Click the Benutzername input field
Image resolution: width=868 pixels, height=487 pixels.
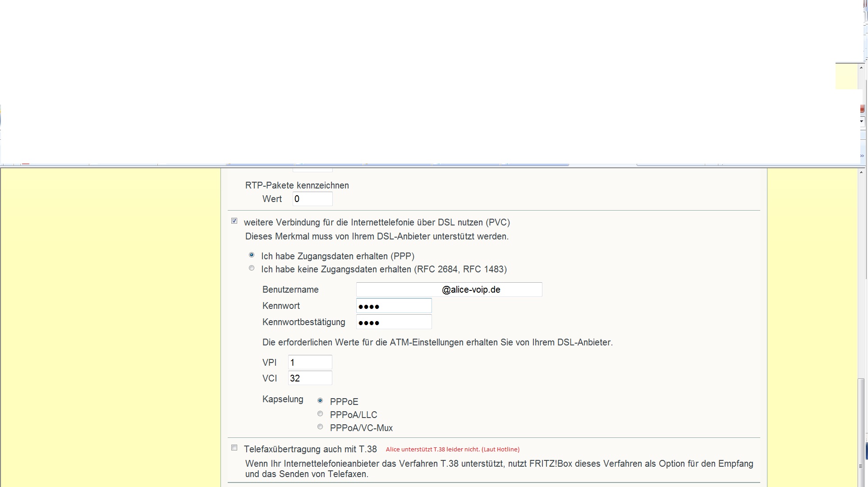coord(449,289)
